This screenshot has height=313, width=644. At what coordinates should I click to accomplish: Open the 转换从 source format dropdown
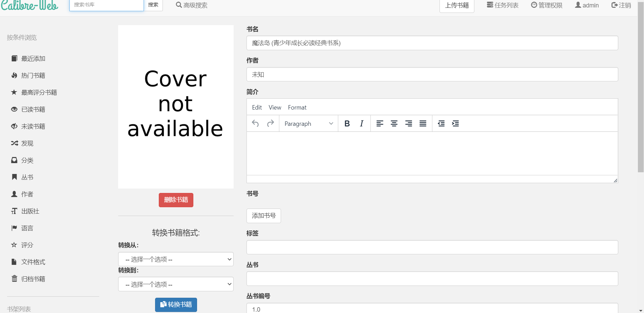[175, 259]
